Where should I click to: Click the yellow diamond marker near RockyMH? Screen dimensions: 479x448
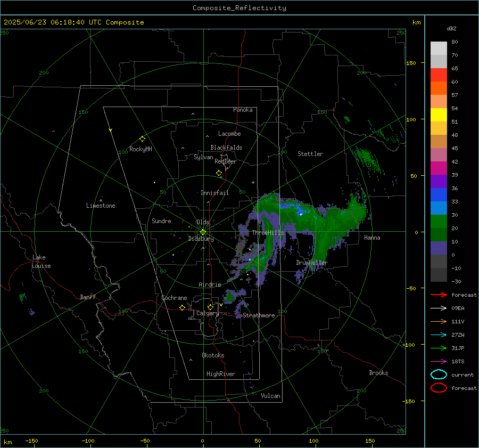[x=142, y=139]
